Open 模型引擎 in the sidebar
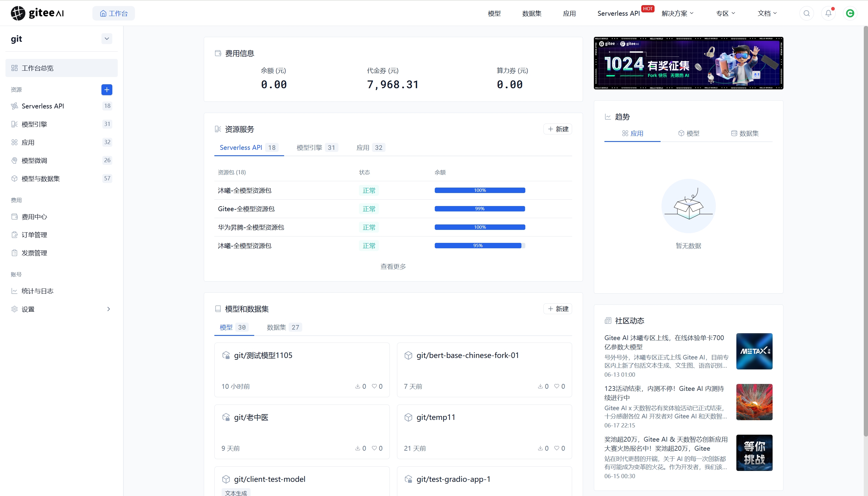 coord(61,124)
